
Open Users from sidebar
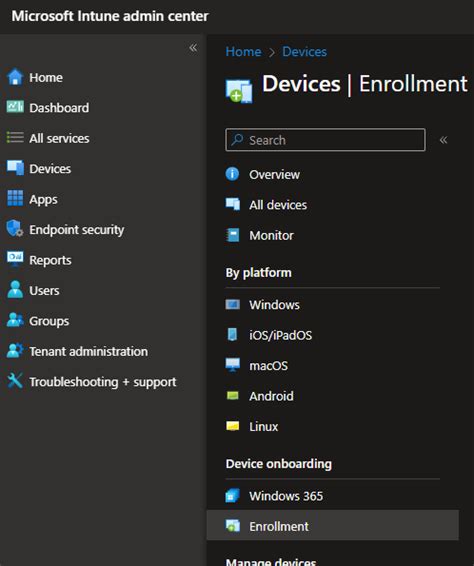[44, 290]
